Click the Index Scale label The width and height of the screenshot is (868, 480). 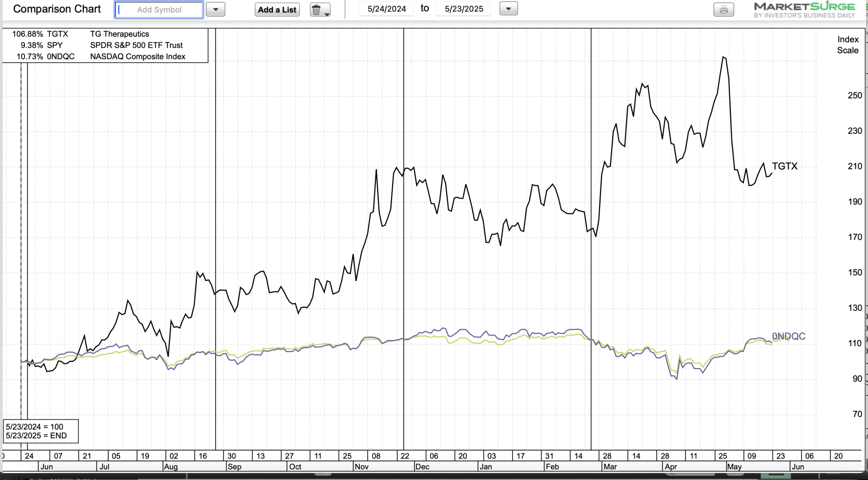(x=847, y=45)
